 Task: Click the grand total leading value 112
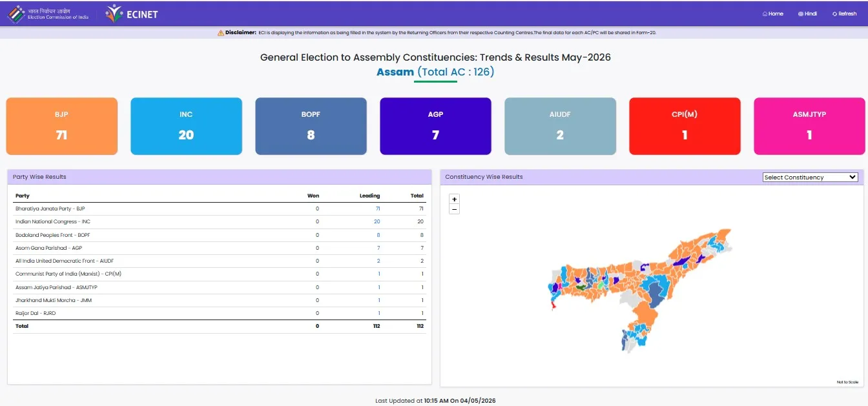click(376, 326)
